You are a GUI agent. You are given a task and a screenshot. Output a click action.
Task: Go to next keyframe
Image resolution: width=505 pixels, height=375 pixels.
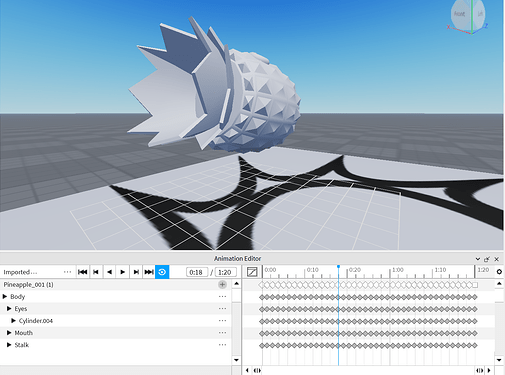pyautogui.click(x=136, y=272)
